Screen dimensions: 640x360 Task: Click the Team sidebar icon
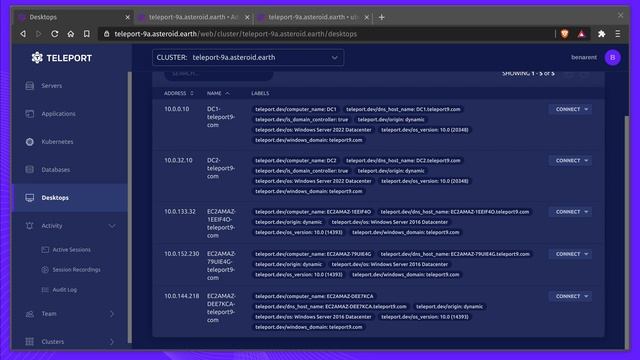(30, 314)
